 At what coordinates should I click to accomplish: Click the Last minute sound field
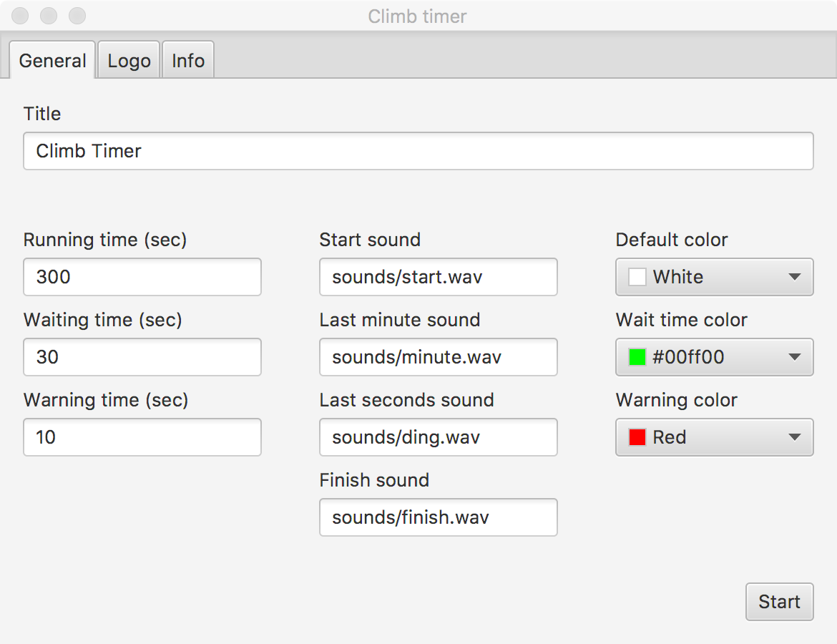click(x=438, y=357)
